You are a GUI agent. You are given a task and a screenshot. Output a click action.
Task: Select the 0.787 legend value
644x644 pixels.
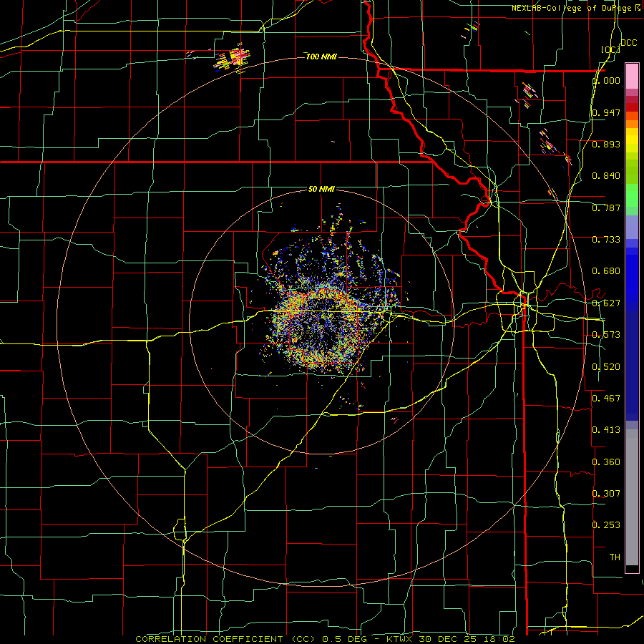[x=606, y=208]
